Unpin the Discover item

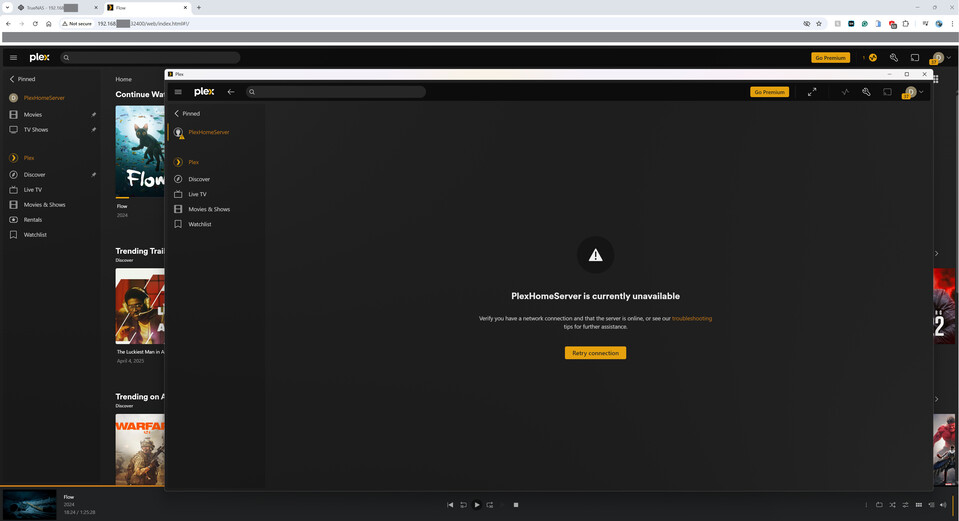tap(94, 175)
